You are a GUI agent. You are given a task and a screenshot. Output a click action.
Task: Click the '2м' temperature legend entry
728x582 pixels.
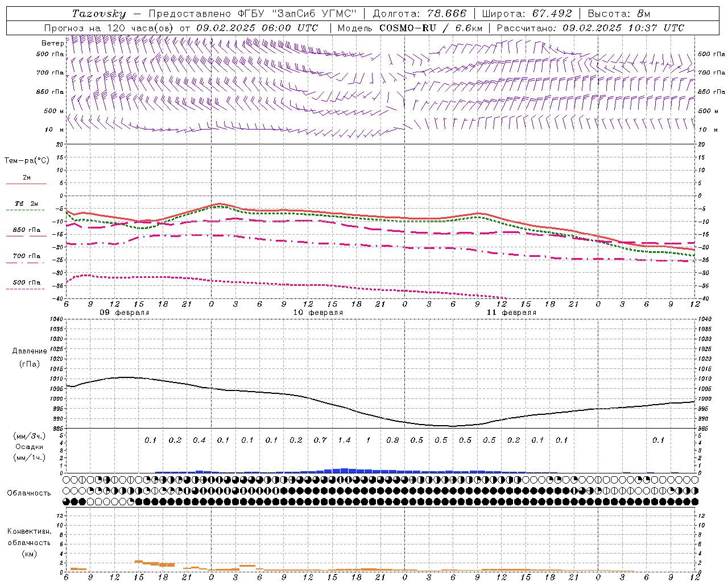click(27, 178)
